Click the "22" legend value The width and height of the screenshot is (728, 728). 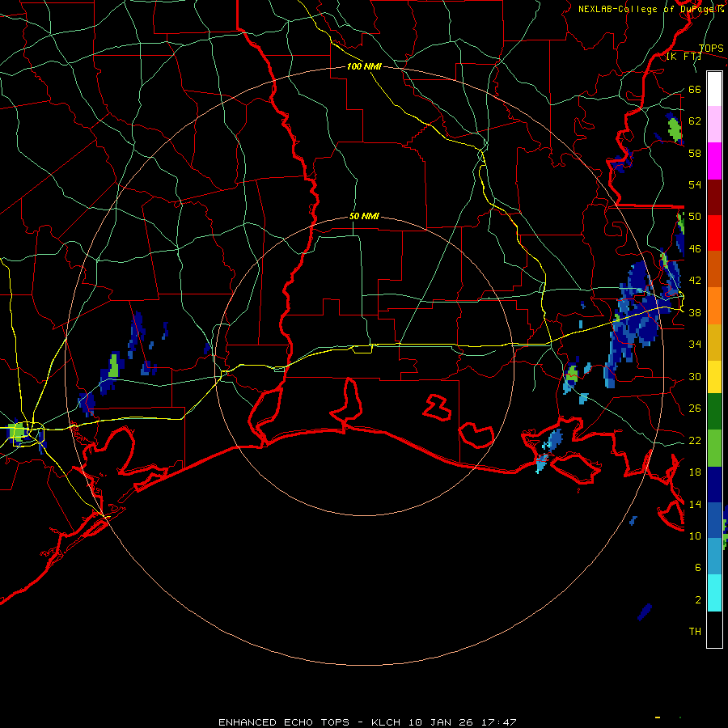click(695, 441)
